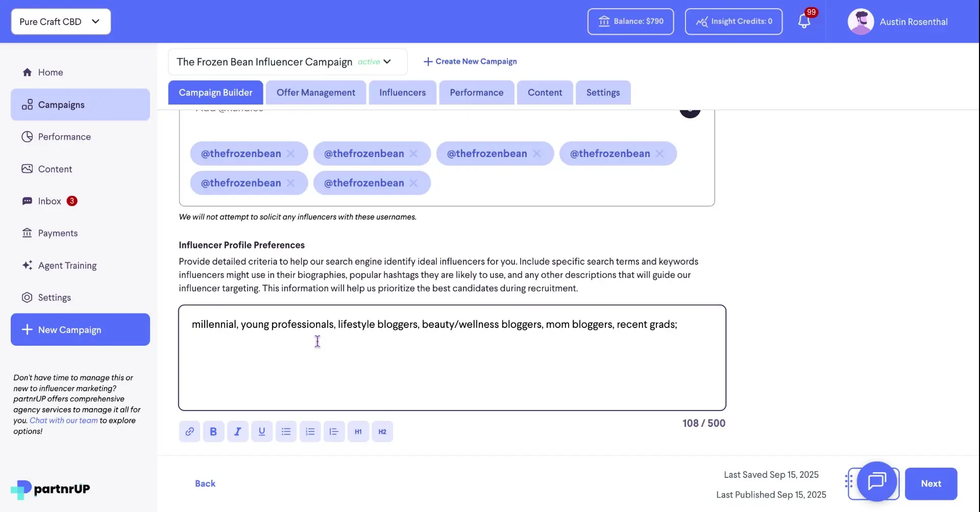Insert a hyperlink in the editor

189,431
